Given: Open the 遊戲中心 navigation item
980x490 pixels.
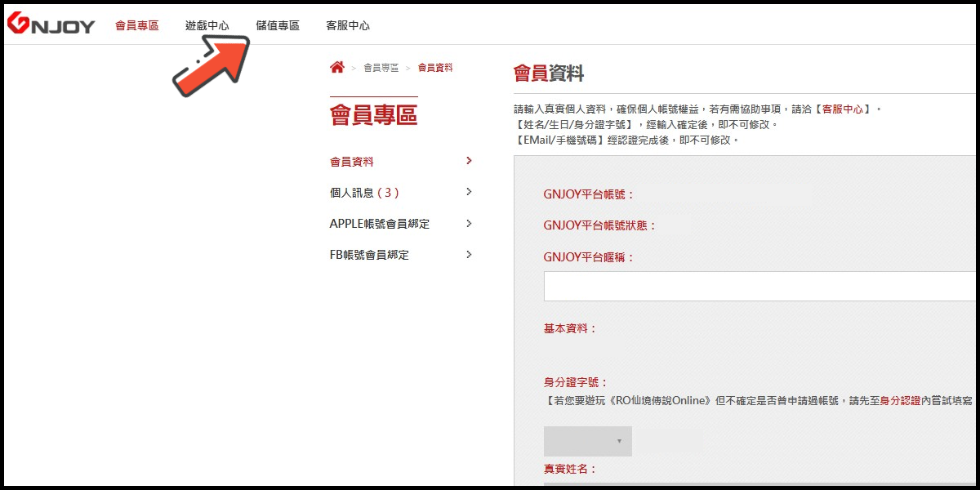Looking at the screenshot, I should (207, 25).
